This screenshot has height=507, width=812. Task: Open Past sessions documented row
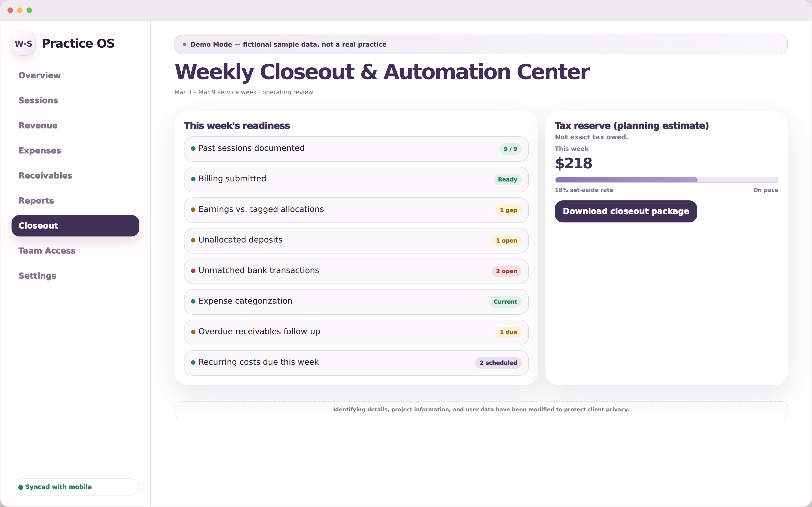(x=356, y=149)
